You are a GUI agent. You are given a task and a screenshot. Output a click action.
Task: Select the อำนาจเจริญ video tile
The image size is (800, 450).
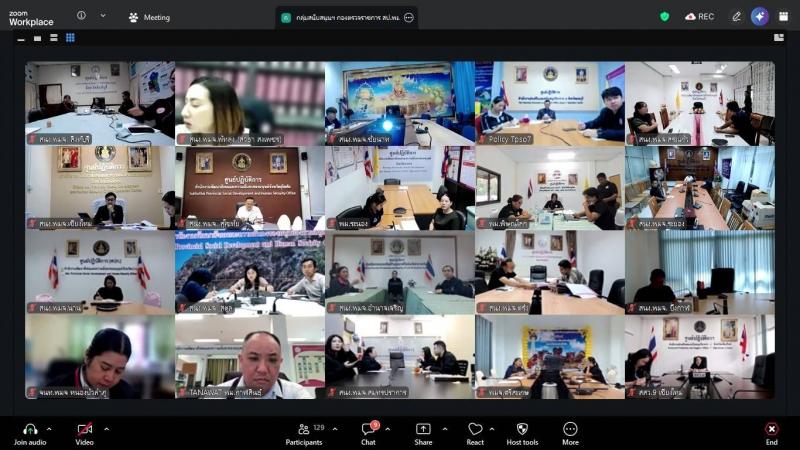point(400,272)
